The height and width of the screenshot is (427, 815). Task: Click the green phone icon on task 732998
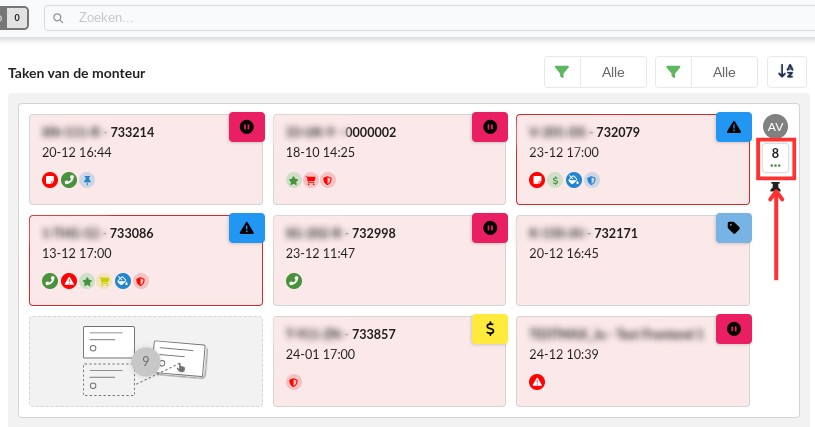coord(293,280)
